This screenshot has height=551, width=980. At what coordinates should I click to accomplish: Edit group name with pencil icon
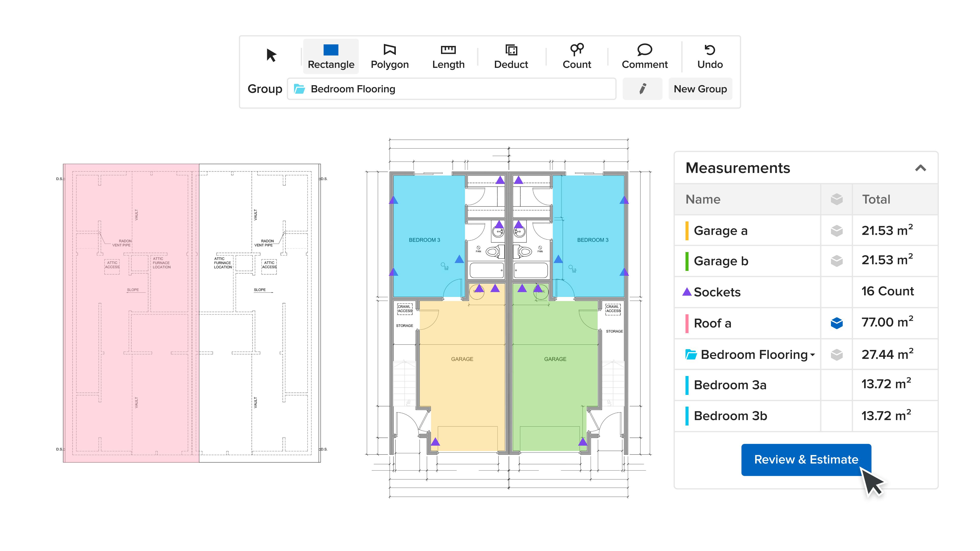point(643,89)
